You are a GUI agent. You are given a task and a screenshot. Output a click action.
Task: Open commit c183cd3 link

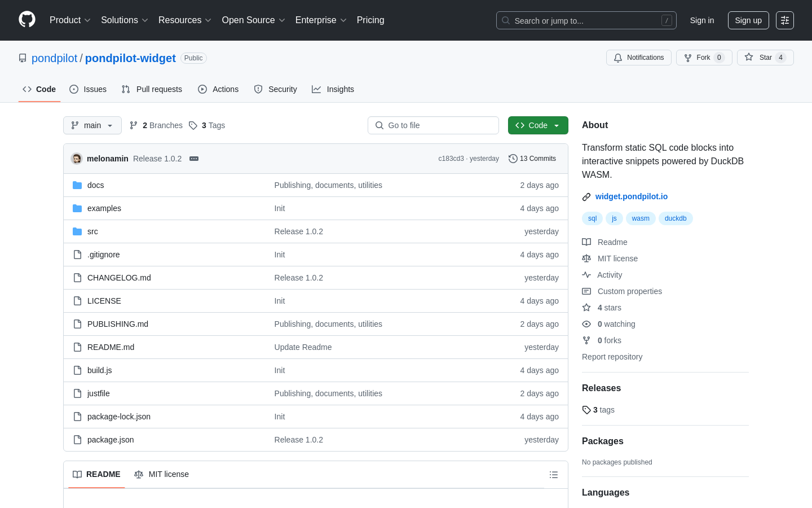pyautogui.click(x=451, y=159)
